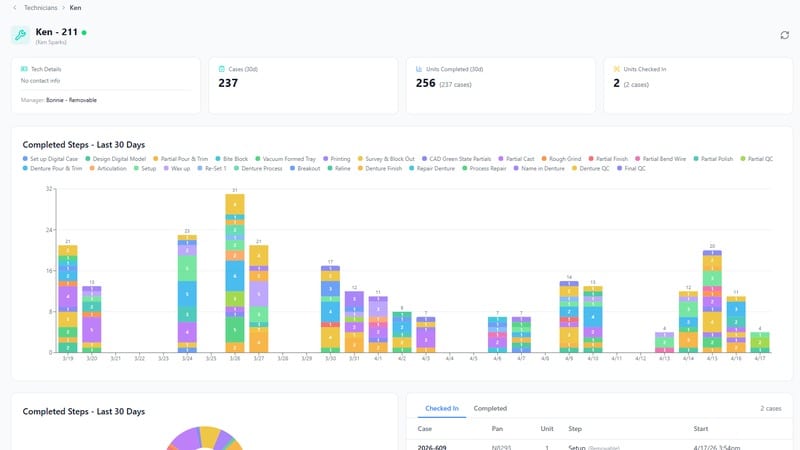Click the Denture Finish legend item

click(x=380, y=168)
